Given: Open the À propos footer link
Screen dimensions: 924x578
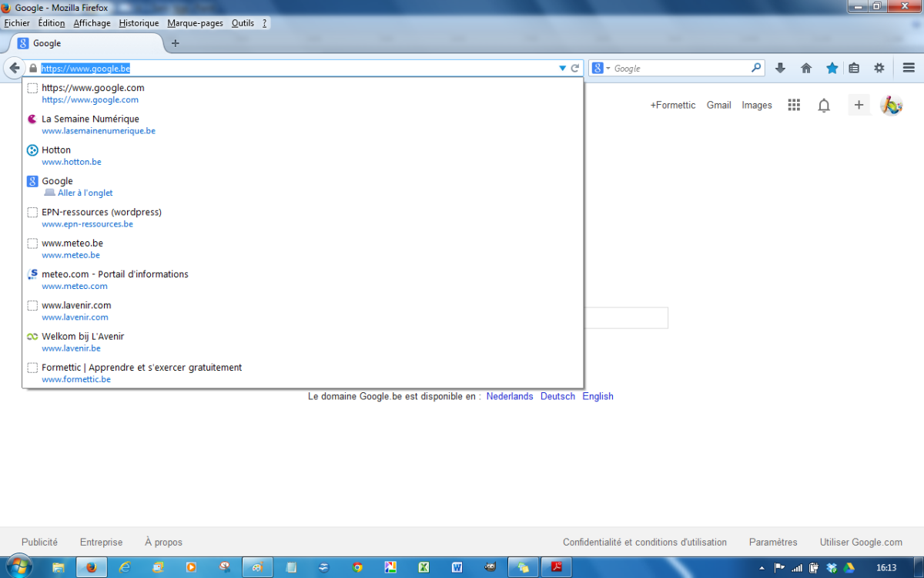Looking at the screenshot, I should coord(163,542).
